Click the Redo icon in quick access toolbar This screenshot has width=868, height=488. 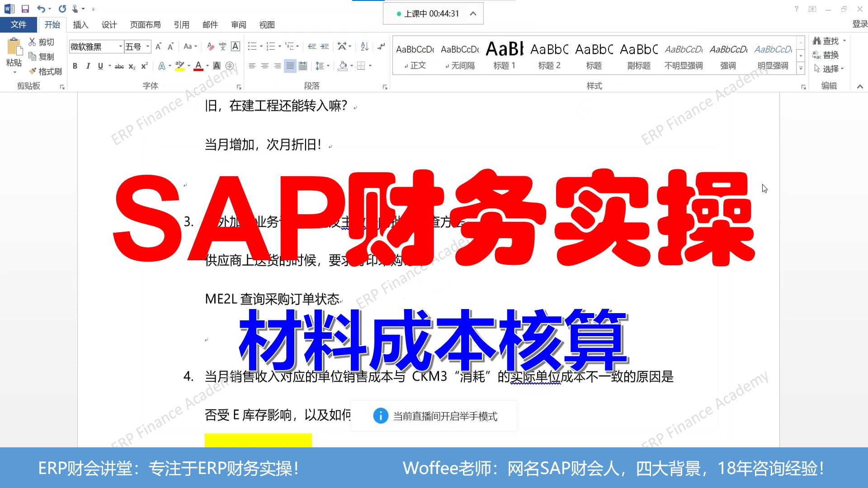click(x=62, y=9)
